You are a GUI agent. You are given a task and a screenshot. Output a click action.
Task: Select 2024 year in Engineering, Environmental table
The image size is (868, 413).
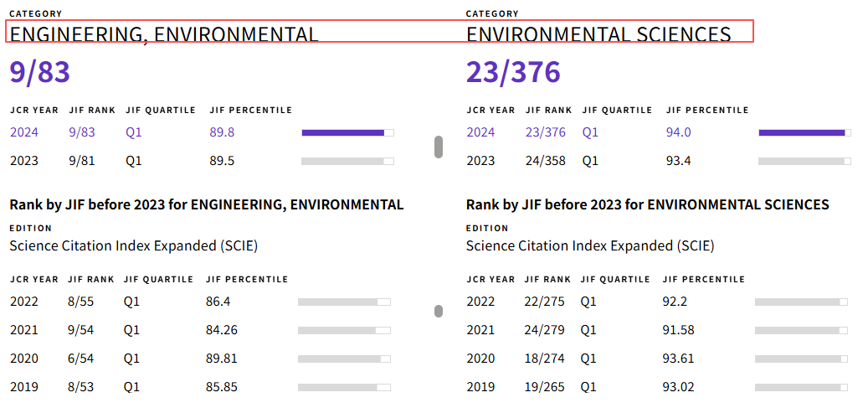pyautogui.click(x=24, y=132)
